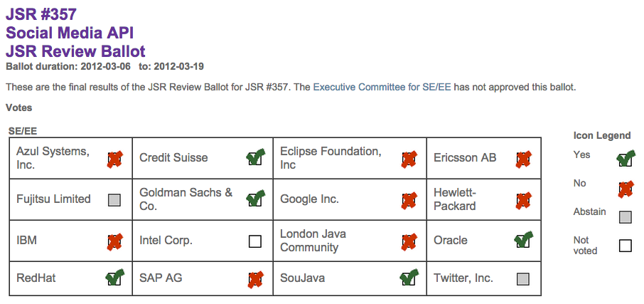Click the Yes icon in Icon Legend
The height and width of the screenshot is (304, 644).
tap(626, 158)
